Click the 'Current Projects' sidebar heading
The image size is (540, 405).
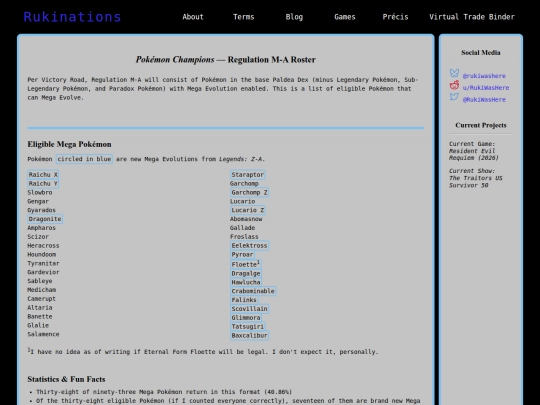[x=481, y=125]
